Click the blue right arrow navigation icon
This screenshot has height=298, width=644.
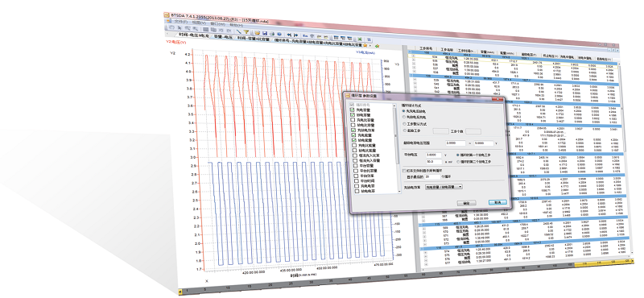coord(295,35)
